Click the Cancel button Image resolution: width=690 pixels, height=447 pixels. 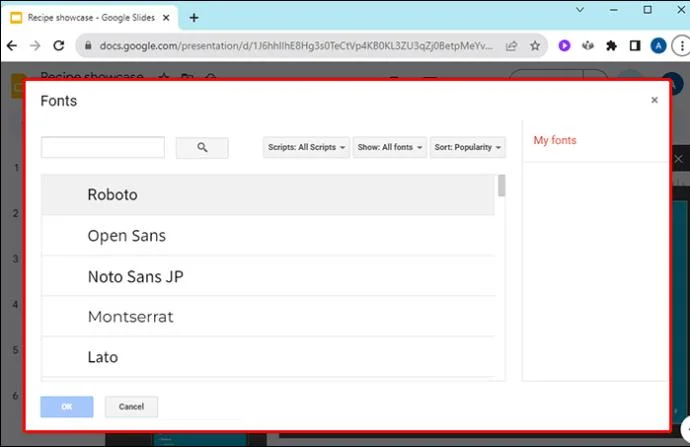[x=131, y=407]
